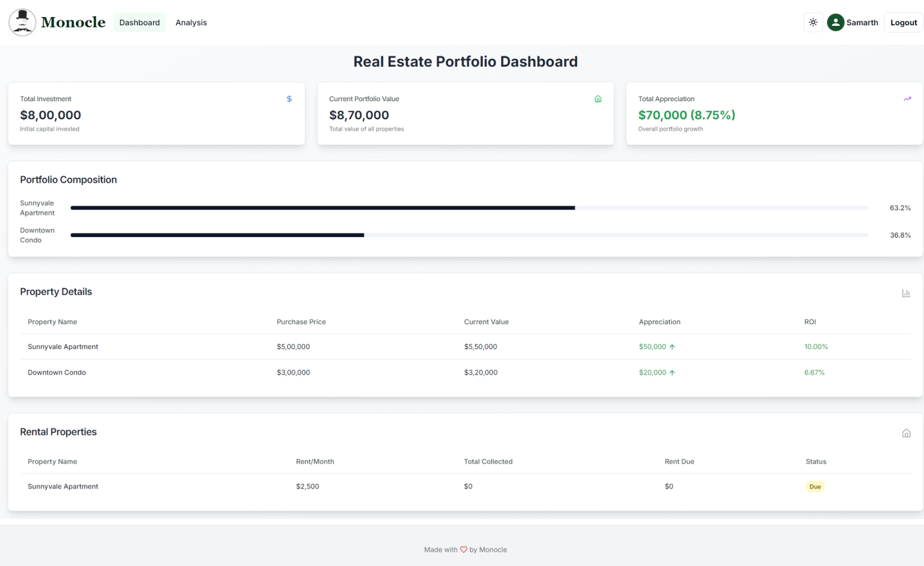
Task: Click the heart icon in the footer
Action: [x=464, y=549]
